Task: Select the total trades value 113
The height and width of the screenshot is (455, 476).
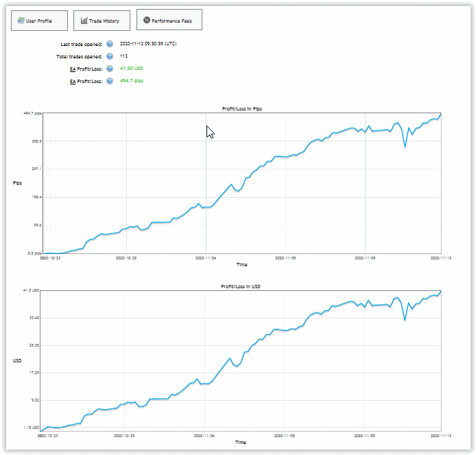Action: 123,56
